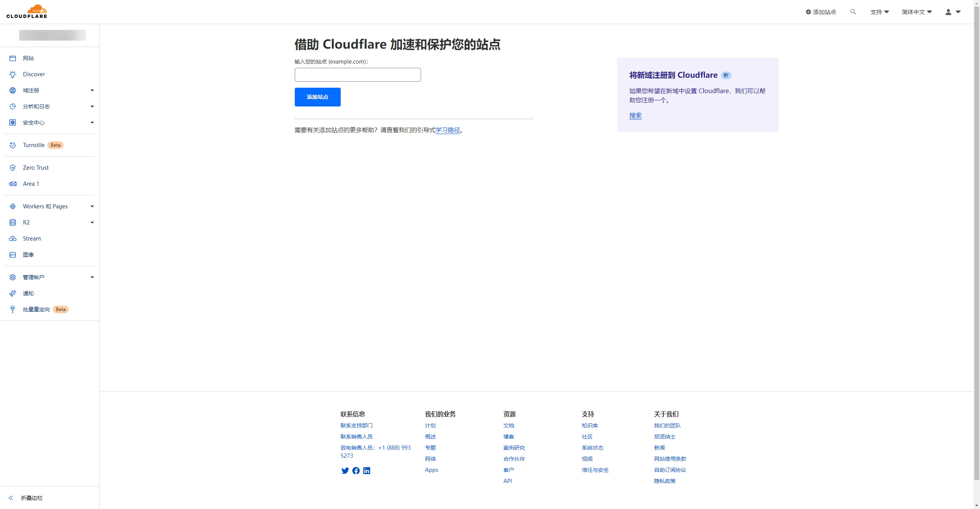980x509 pixels.
Task: Click the blue 添加站点 button
Action: [x=317, y=97]
